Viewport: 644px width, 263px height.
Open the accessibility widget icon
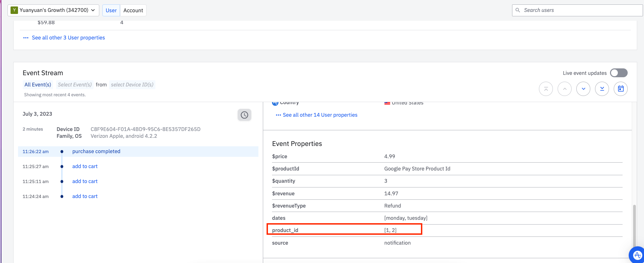pyautogui.click(x=637, y=255)
